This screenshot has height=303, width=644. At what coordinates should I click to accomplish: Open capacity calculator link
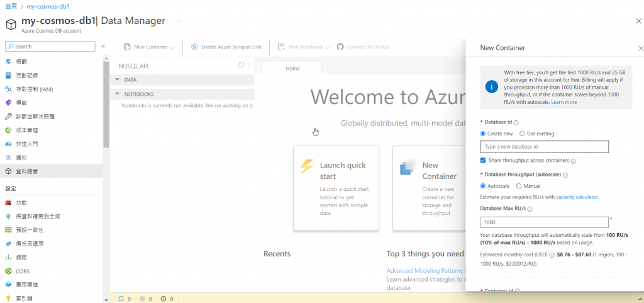(x=577, y=197)
